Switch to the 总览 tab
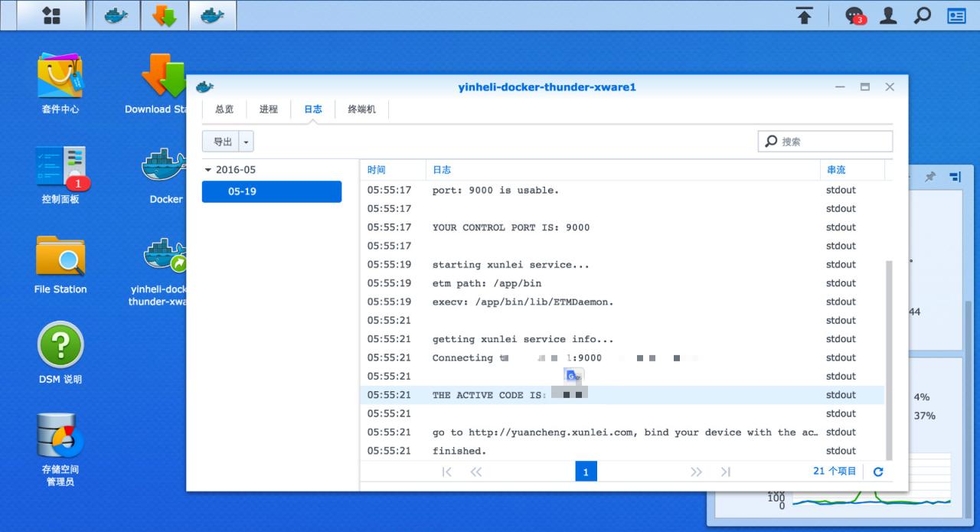980x532 pixels. 224,109
